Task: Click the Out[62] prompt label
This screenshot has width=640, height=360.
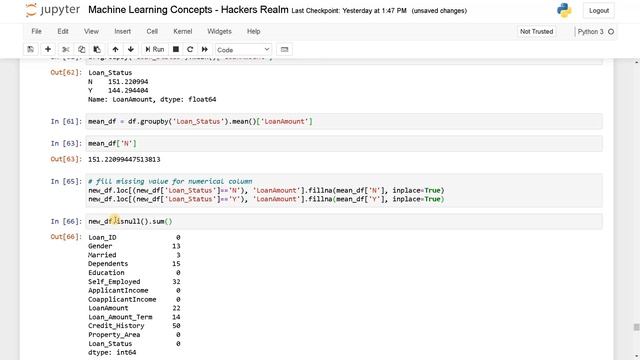Action: 66,72
